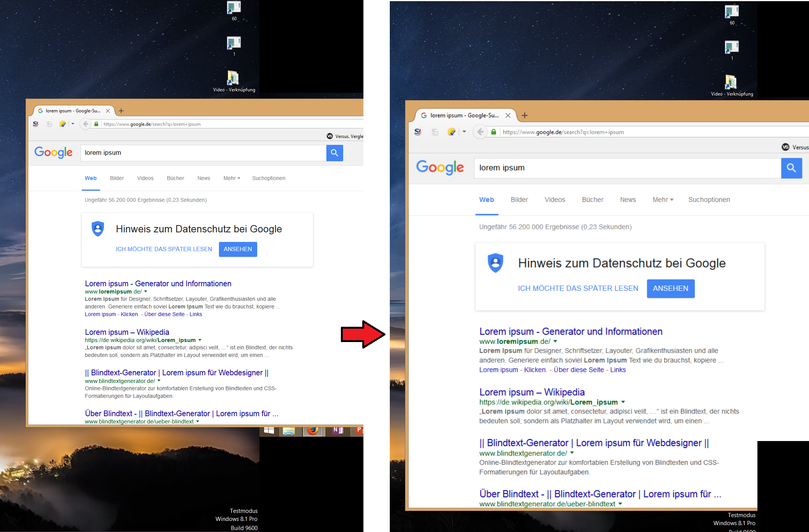Close the lorem ipsum tab in small window
The height and width of the screenshot is (532, 809).
point(108,111)
